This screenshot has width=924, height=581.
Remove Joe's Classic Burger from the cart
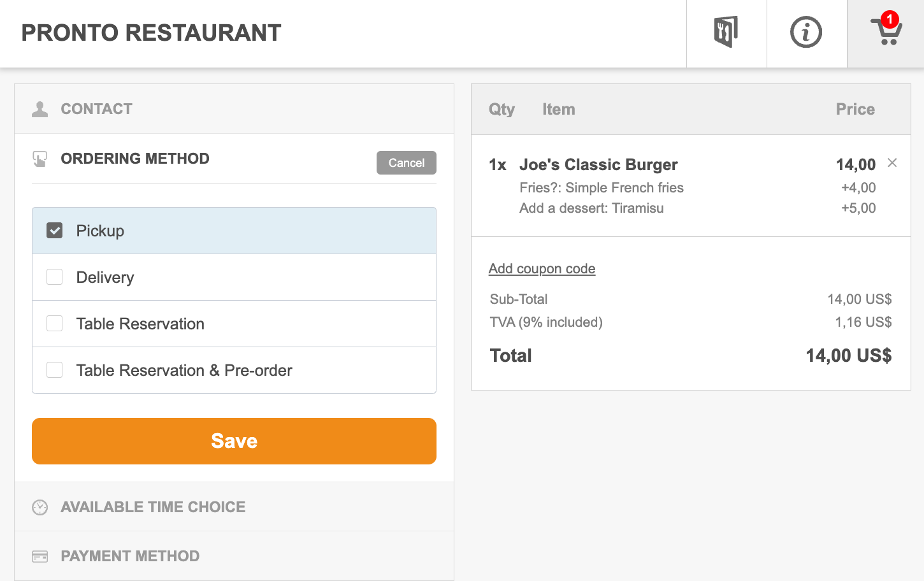pos(892,163)
